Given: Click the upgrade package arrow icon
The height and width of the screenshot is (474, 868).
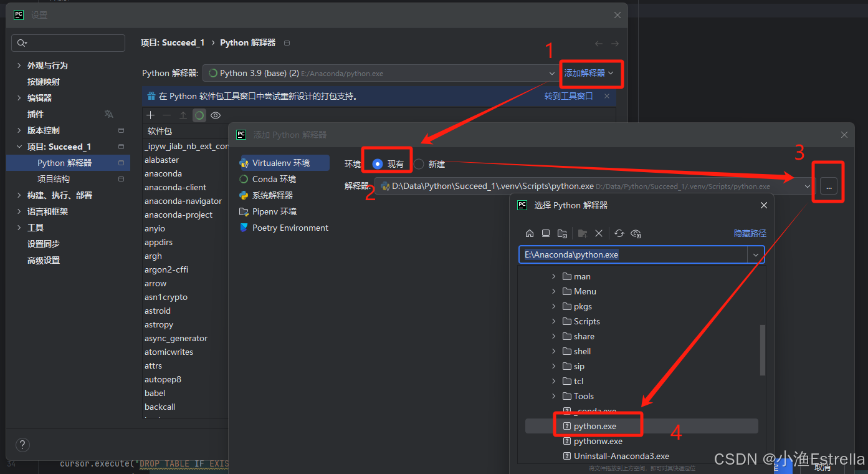Looking at the screenshot, I should click(183, 115).
